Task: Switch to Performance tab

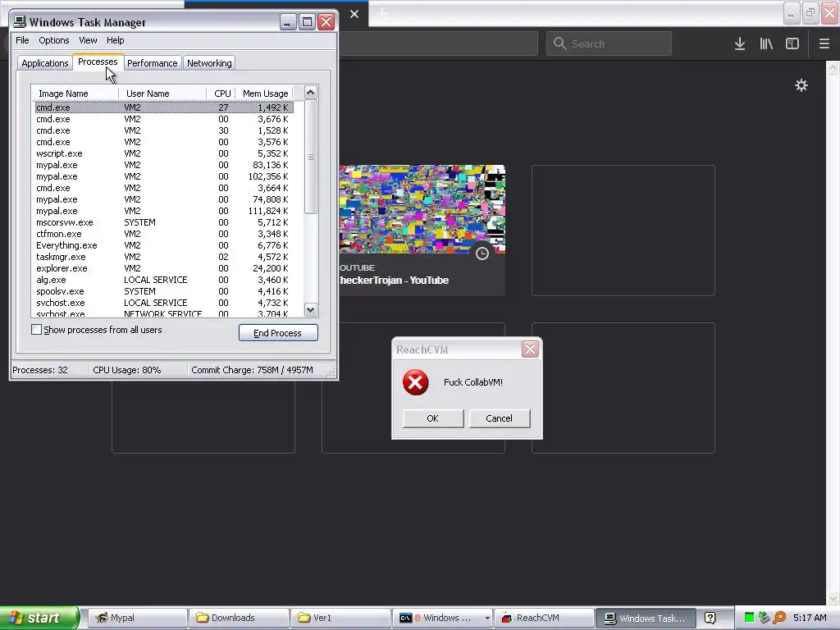Action: [x=152, y=63]
